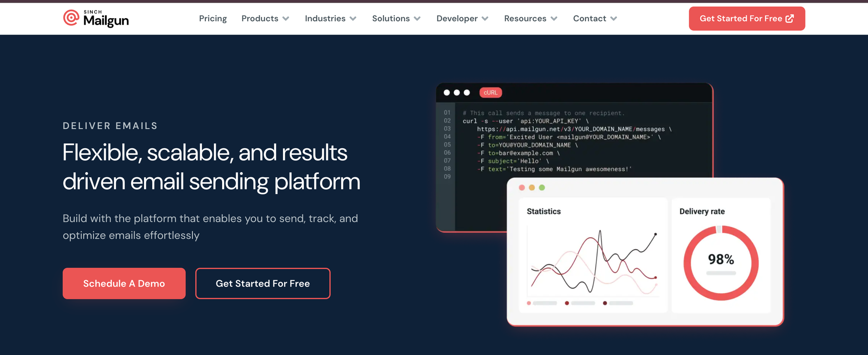This screenshot has width=868, height=355.
Task: Expand the Solutions dropdown chevron
Action: [x=417, y=19]
